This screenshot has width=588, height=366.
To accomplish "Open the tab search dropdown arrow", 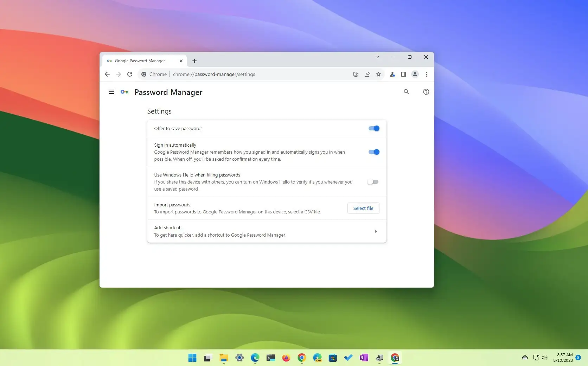I will 377,57.
